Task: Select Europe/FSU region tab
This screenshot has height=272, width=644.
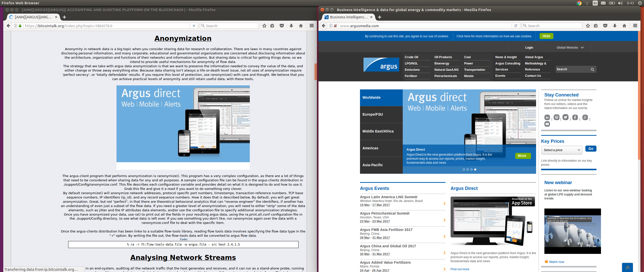Action: (381, 115)
